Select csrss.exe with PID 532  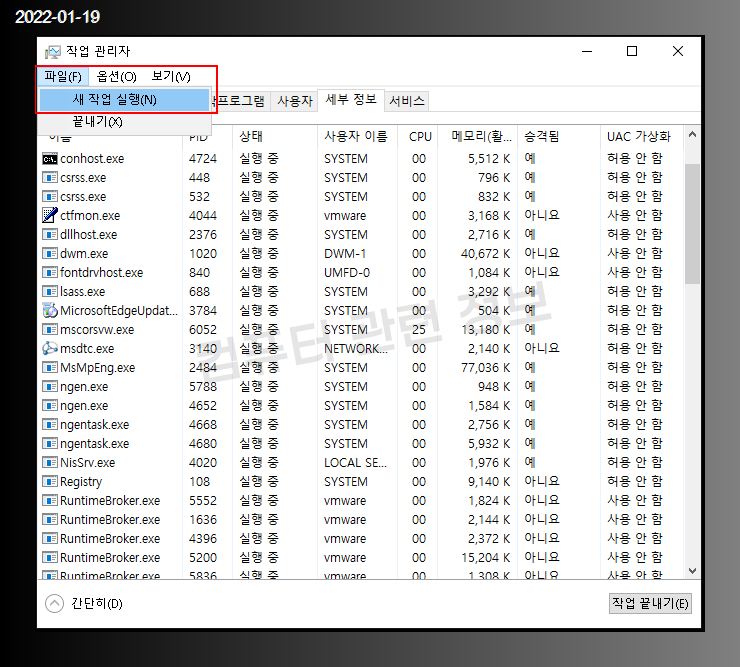coord(362,196)
